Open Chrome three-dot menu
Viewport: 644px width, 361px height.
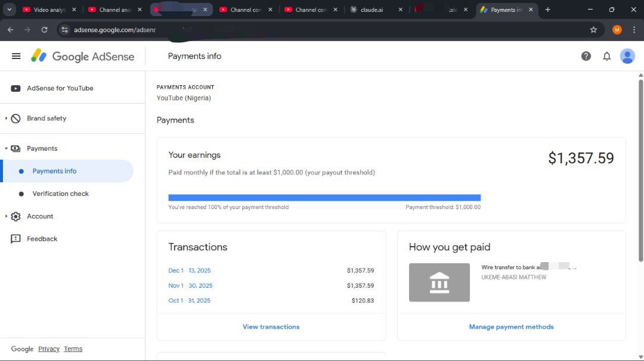pos(634,30)
